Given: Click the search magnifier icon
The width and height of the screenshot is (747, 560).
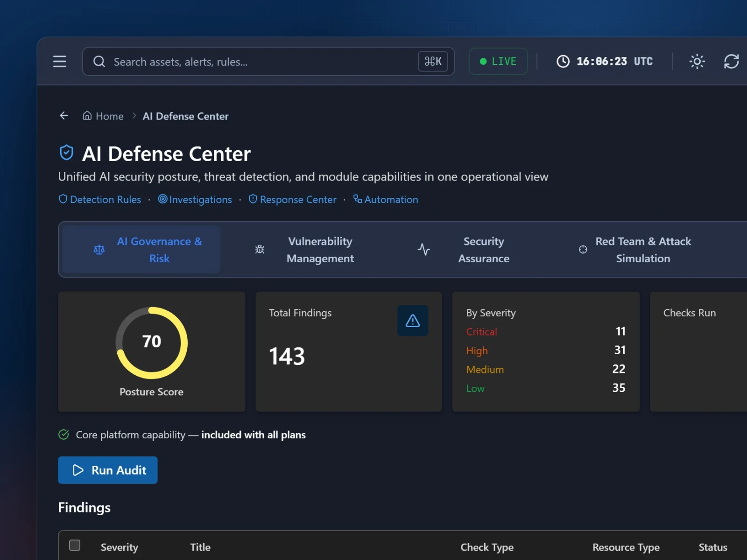Looking at the screenshot, I should pos(99,62).
